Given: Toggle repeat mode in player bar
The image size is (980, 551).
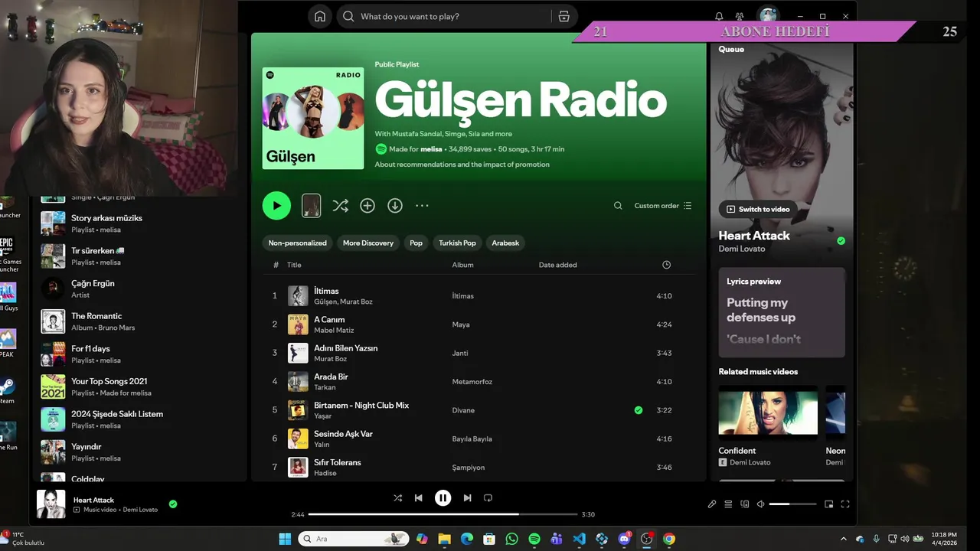Looking at the screenshot, I should [488, 498].
